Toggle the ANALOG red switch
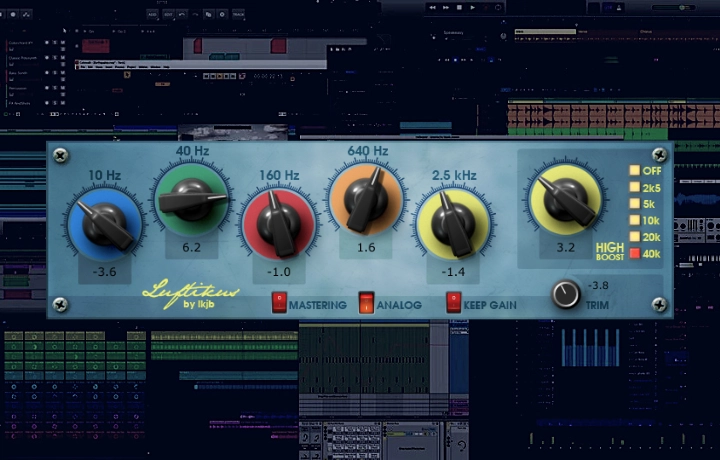This screenshot has height=460, width=720. click(366, 303)
